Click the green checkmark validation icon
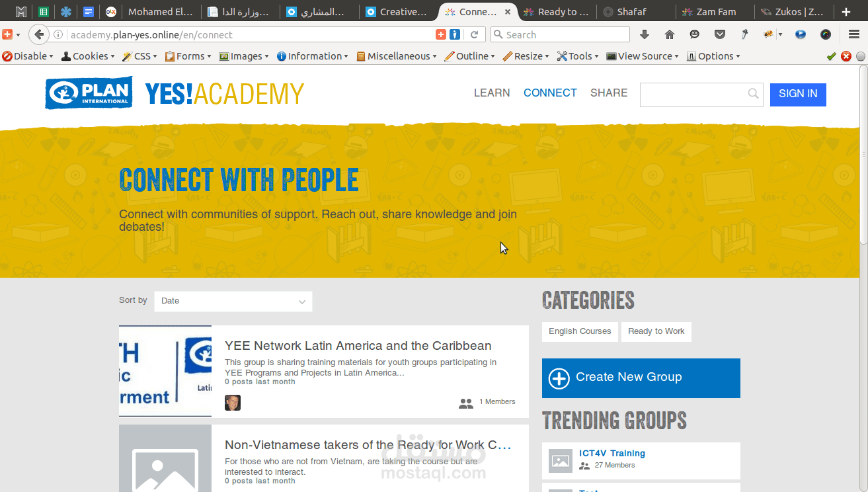 832,56
